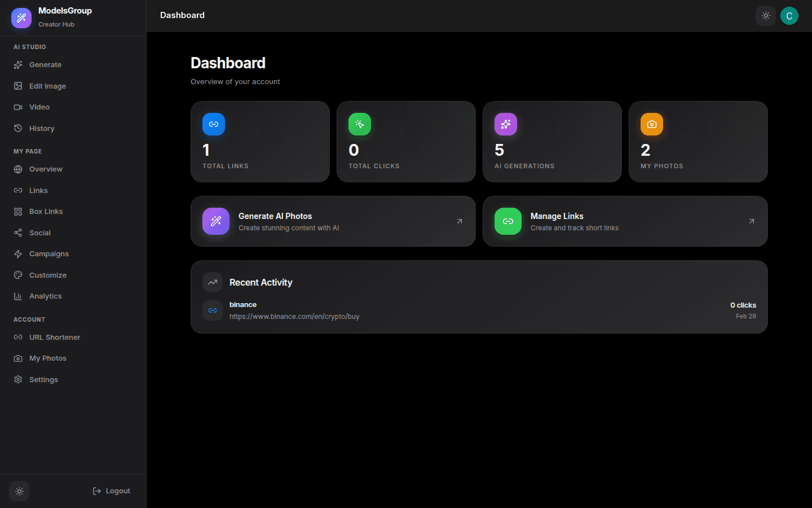Click the Total Clicks stat card

[x=406, y=142]
